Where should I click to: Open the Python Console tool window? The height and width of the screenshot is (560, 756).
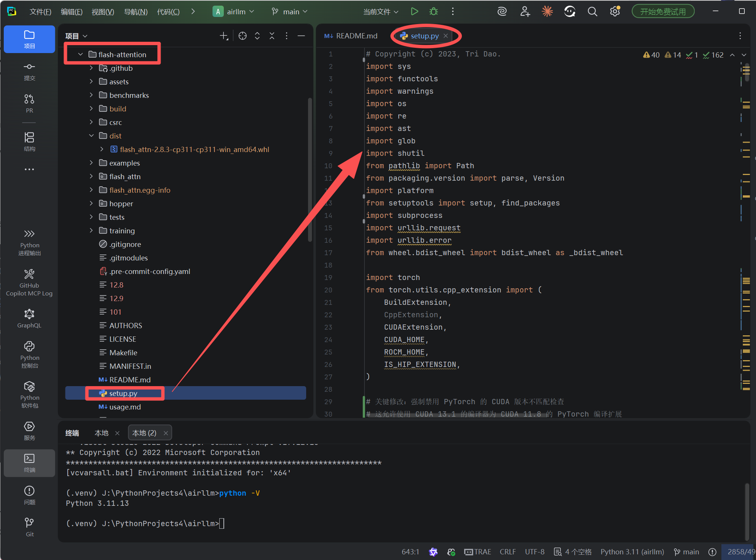(29, 354)
